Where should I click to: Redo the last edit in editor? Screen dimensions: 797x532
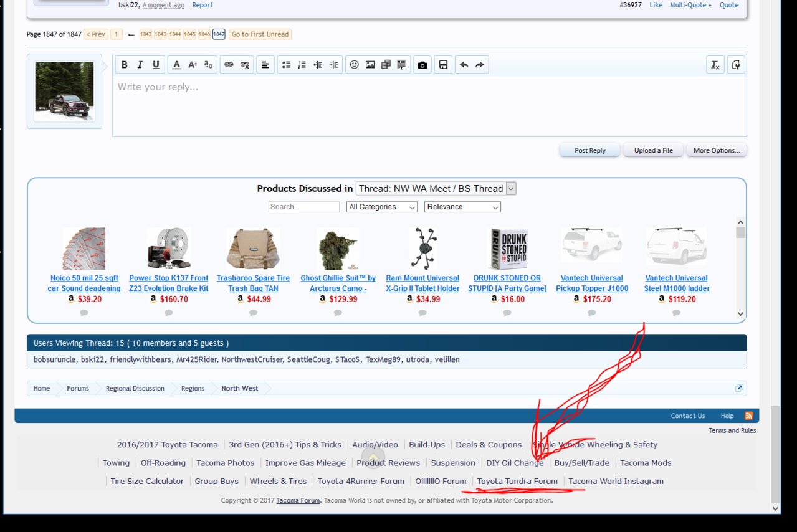(480, 65)
